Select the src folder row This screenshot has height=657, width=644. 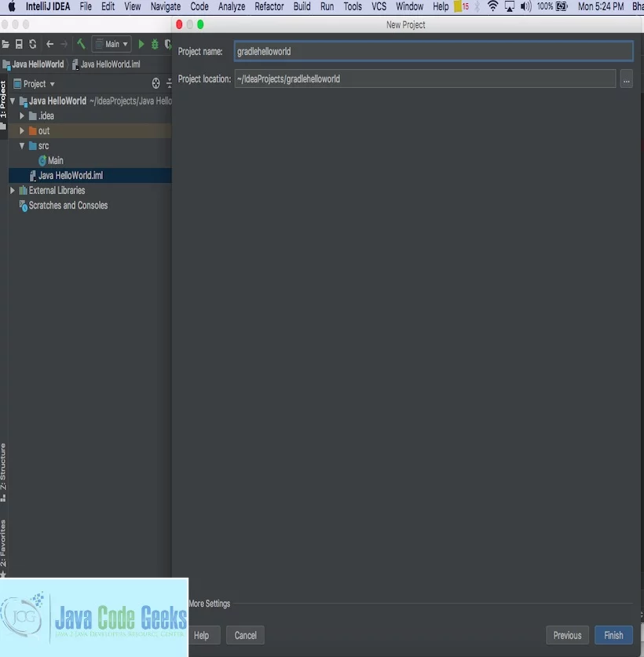(90, 146)
